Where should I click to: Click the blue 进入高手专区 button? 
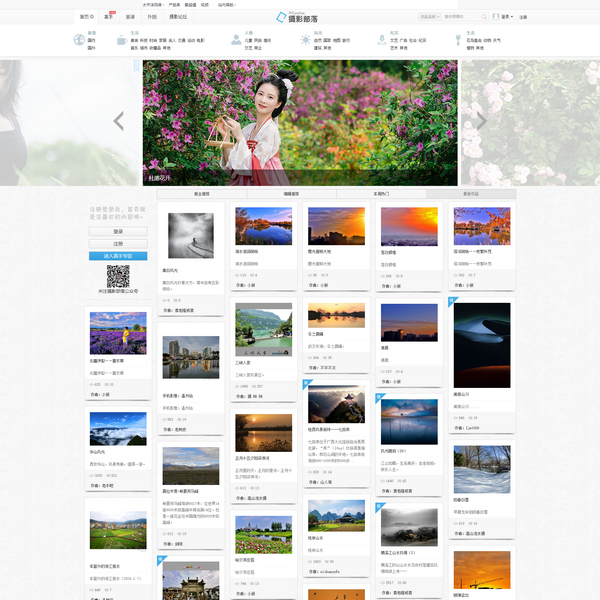(x=118, y=256)
